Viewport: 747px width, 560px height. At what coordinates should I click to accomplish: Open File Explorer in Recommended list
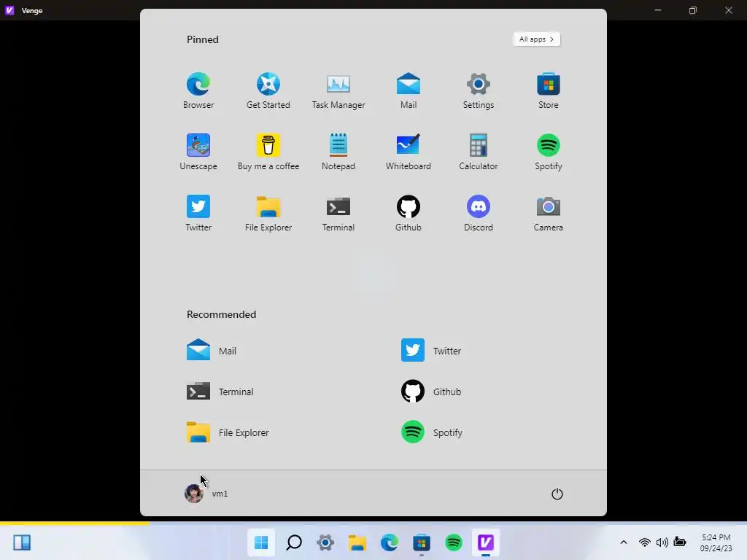tap(228, 432)
